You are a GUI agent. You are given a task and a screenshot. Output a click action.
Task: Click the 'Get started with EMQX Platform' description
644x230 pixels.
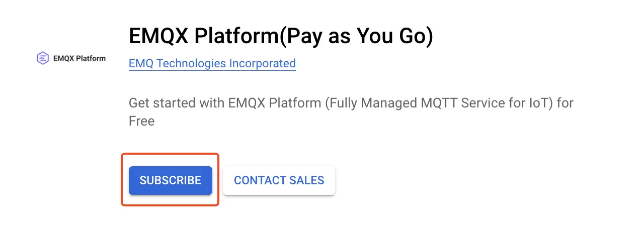pos(351,103)
